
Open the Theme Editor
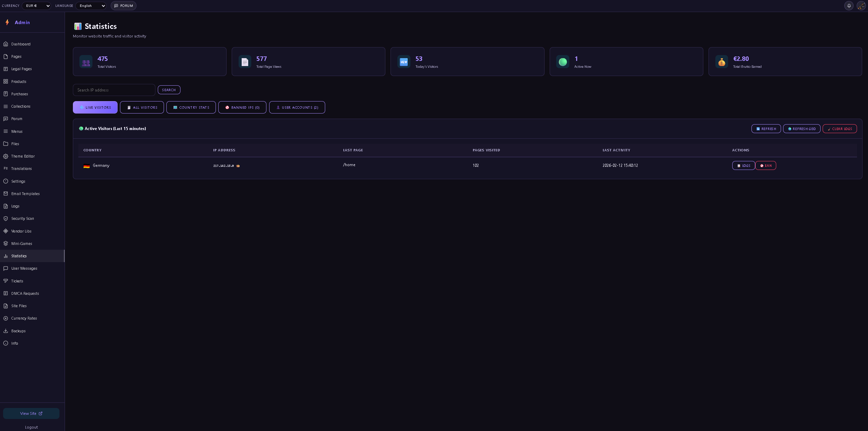click(x=22, y=156)
